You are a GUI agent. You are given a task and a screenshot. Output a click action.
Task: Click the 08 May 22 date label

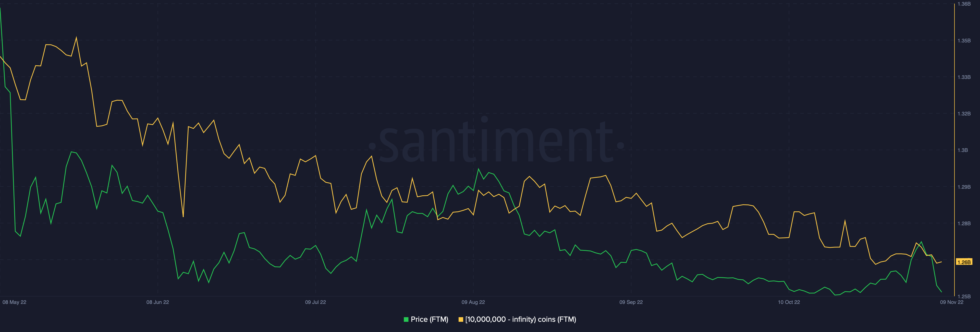[x=15, y=302]
